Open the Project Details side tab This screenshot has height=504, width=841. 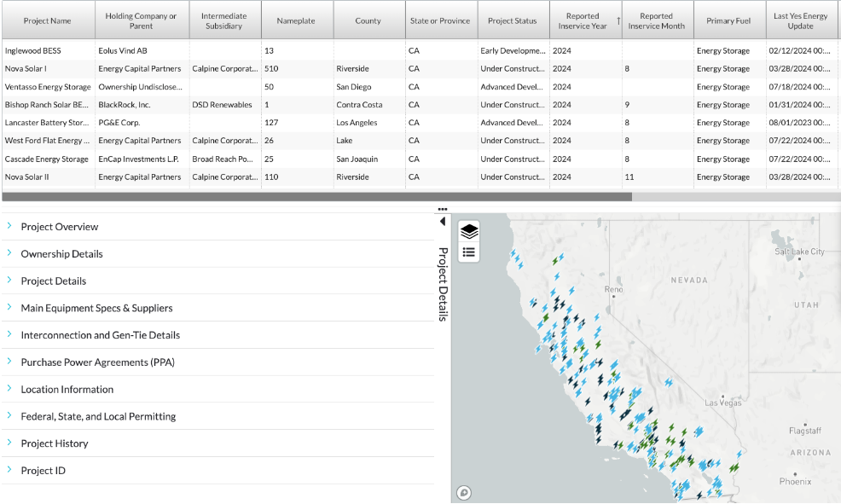coord(442,282)
